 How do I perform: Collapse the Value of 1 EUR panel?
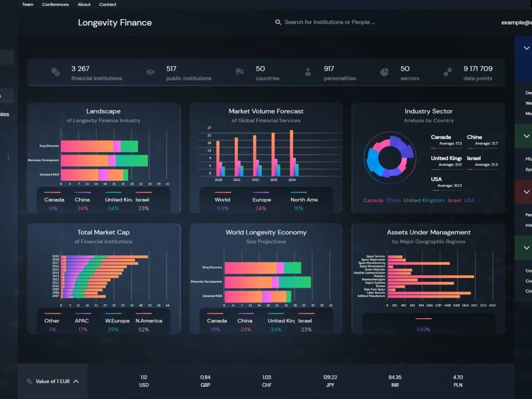point(76,380)
